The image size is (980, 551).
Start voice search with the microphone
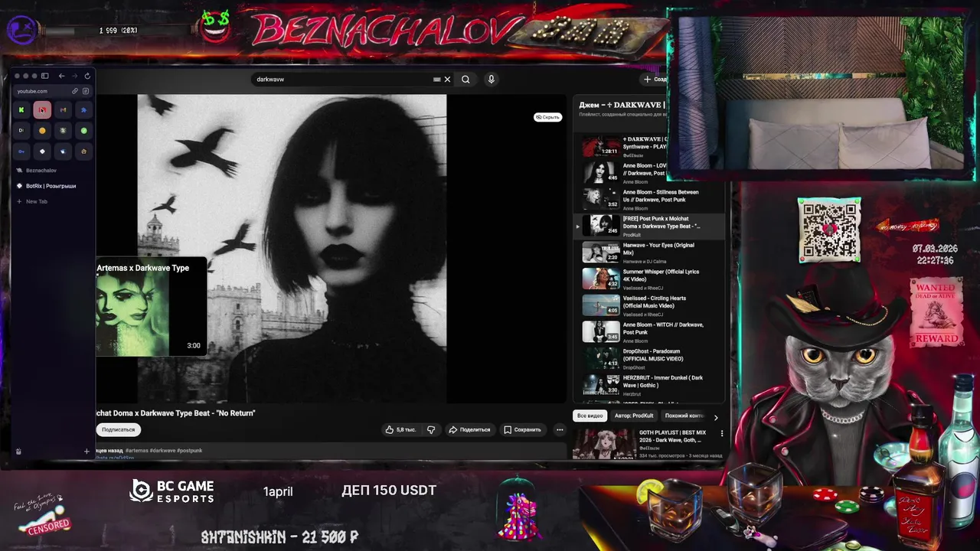[492, 80]
